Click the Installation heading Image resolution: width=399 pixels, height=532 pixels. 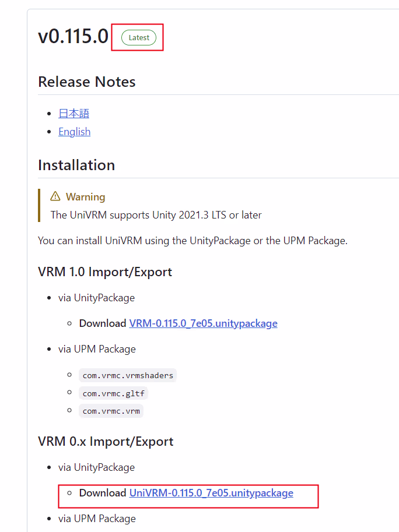pos(76,165)
